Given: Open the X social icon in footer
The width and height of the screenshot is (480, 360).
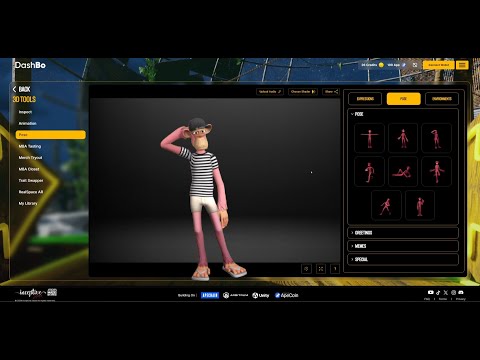Looking at the screenshot, I should point(446,292).
